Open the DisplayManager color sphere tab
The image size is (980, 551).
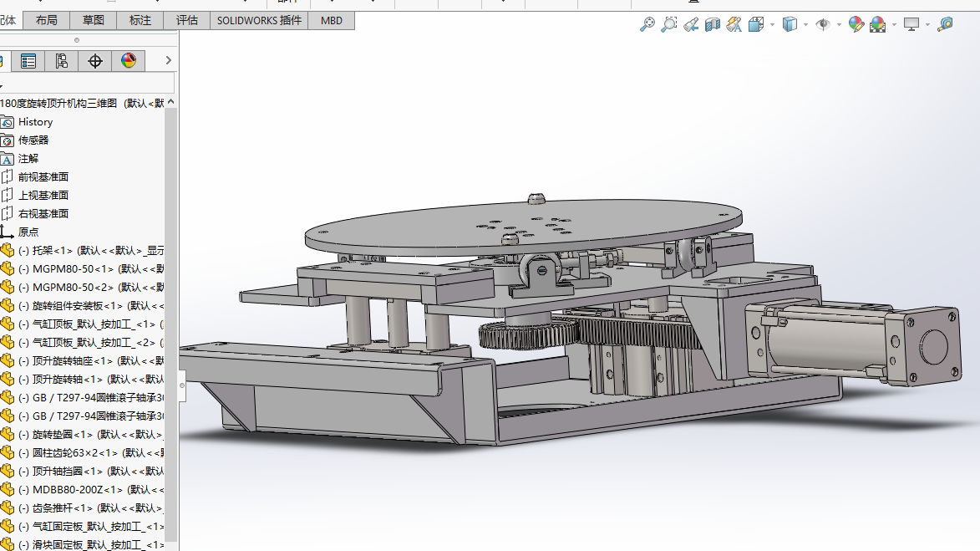click(x=129, y=61)
